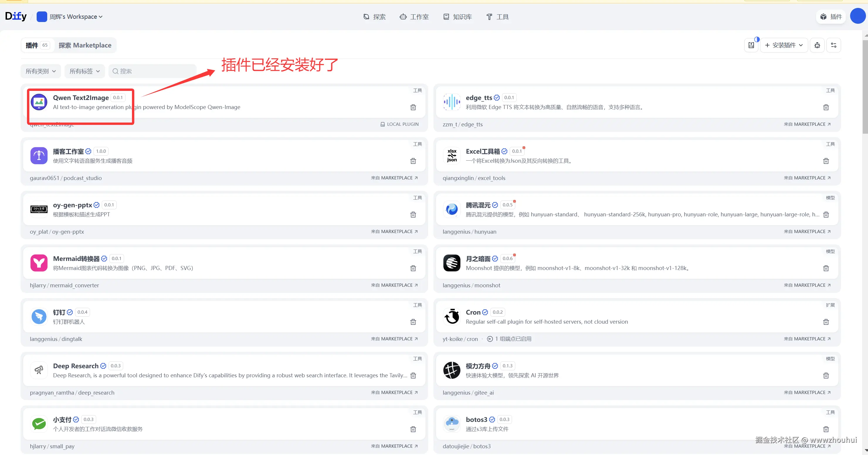Delete the Deep Research plugin
This screenshot has width=868, height=455.
tap(413, 375)
